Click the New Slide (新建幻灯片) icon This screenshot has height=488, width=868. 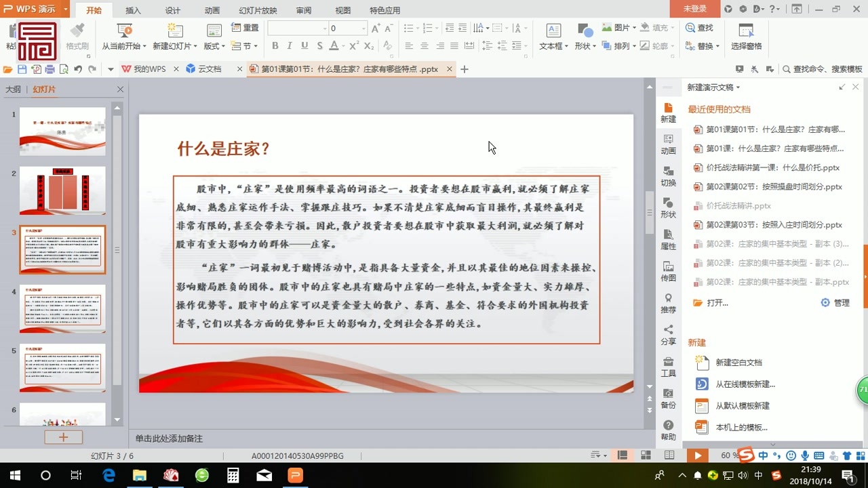point(174,31)
